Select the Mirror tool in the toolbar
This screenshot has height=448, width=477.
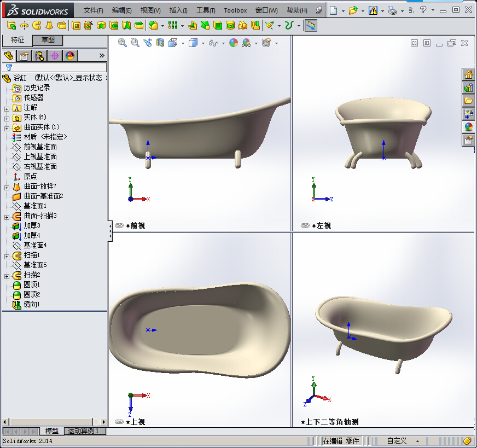255,26
